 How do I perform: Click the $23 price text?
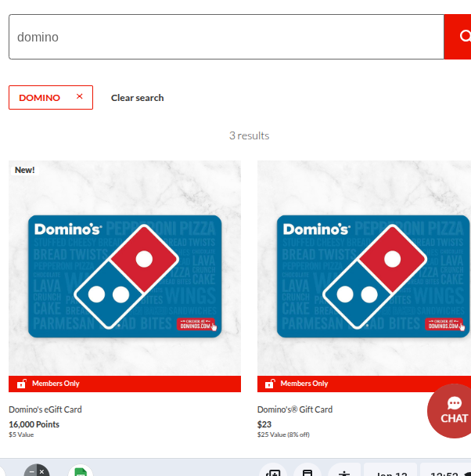pyautogui.click(x=264, y=424)
